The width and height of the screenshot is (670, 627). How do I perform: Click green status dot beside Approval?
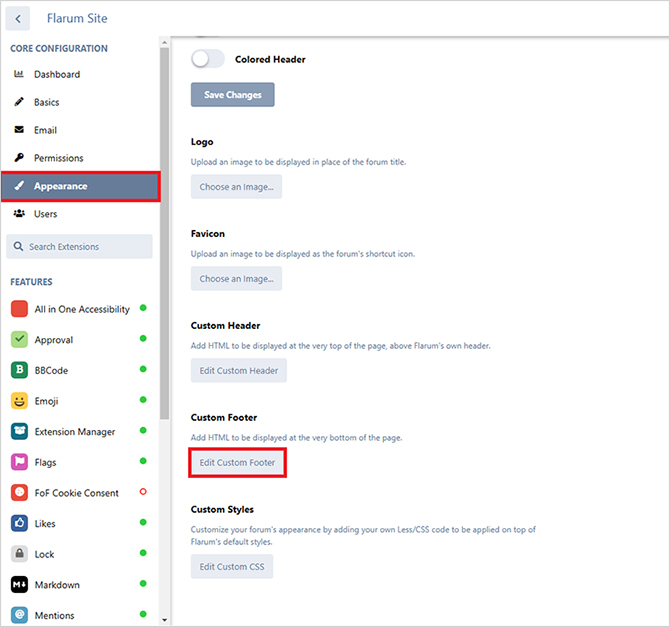(143, 339)
